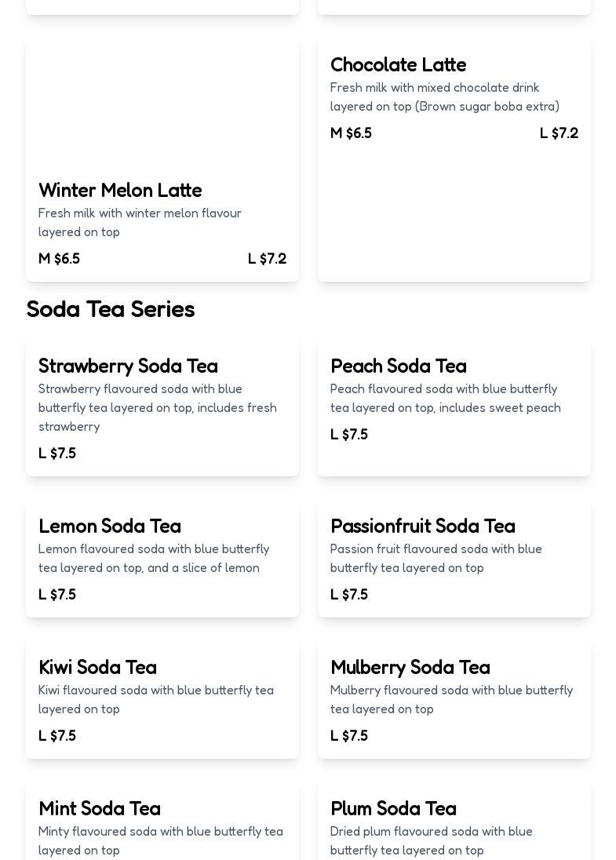The image size is (616, 860).
Task: Open Peach Soda Tea card
Action: tap(398, 366)
